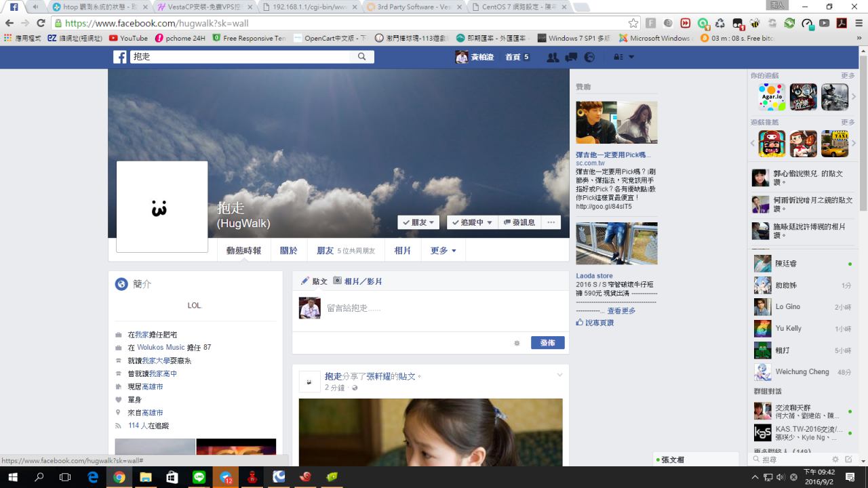868x488 pixels.
Task: Switch to the 關於 about tab
Action: tap(289, 251)
